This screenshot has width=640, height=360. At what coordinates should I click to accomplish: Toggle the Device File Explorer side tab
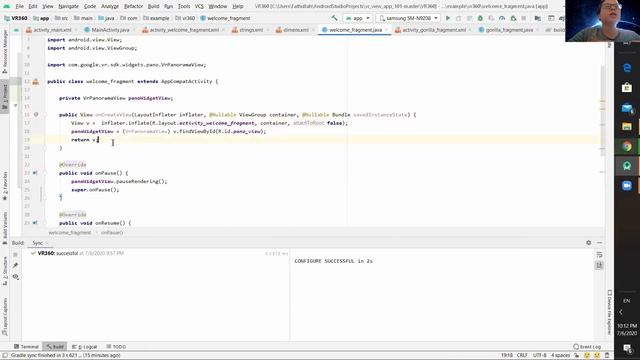pos(609,312)
